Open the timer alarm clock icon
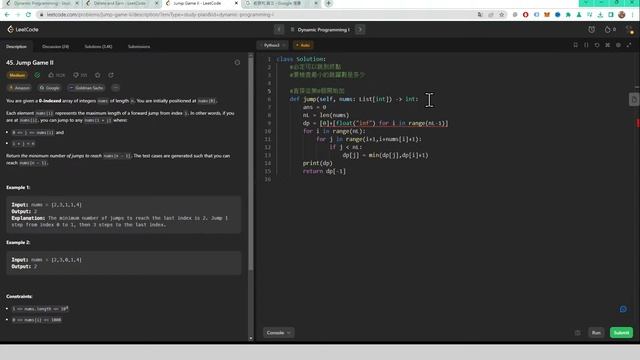640x360 pixels. tap(591, 29)
